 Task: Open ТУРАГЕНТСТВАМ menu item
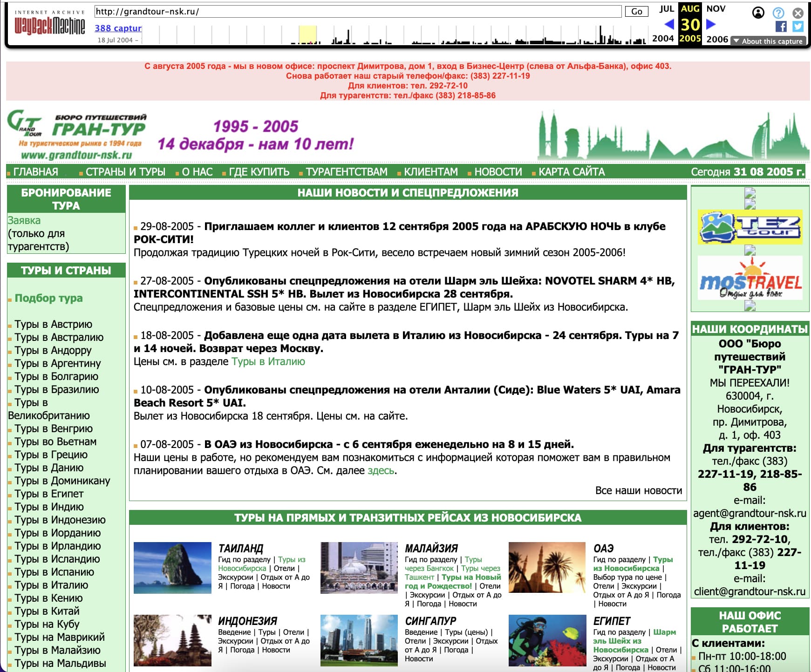coord(347,172)
